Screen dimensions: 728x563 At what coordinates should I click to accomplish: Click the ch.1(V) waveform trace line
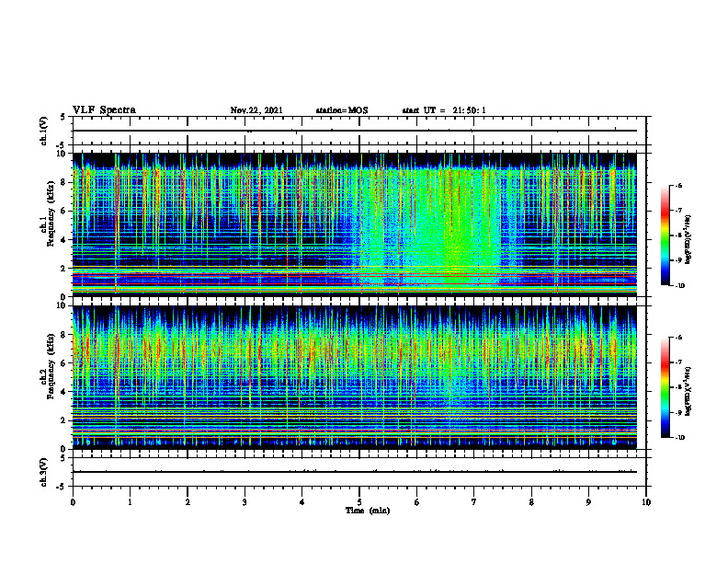[355, 131]
